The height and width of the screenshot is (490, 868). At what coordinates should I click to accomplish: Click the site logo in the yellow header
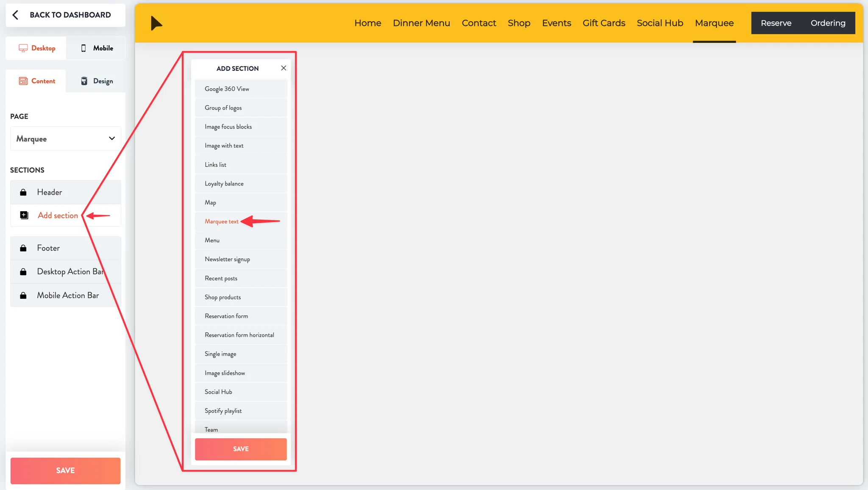pyautogui.click(x=156, y=23)
